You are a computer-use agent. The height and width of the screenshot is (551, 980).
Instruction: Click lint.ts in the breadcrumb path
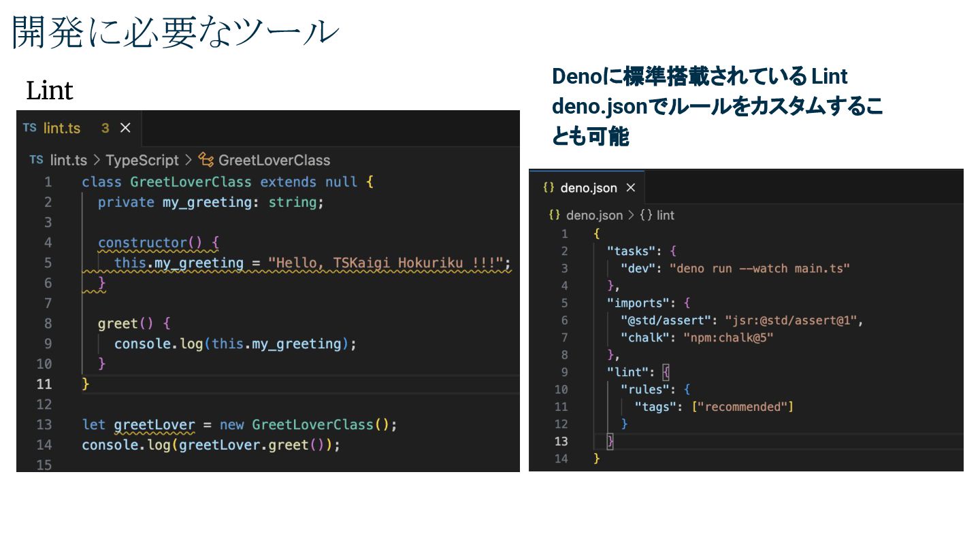[68, 161]
